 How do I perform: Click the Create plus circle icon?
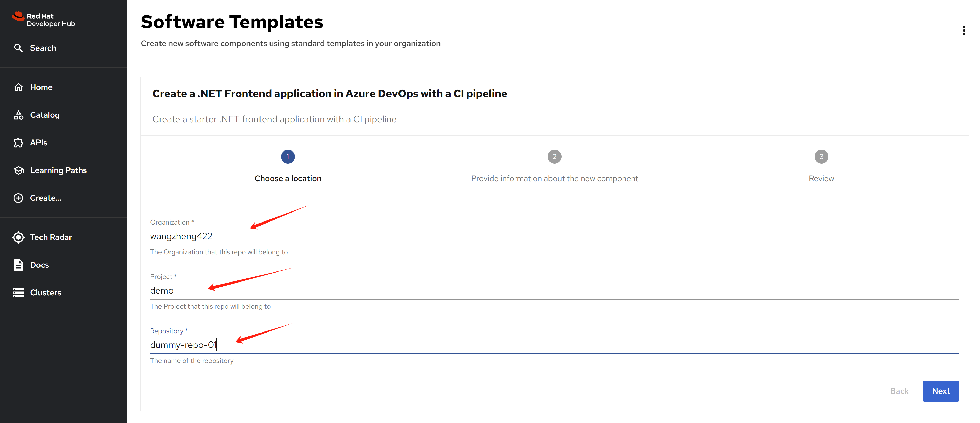[x=18, y=198]
